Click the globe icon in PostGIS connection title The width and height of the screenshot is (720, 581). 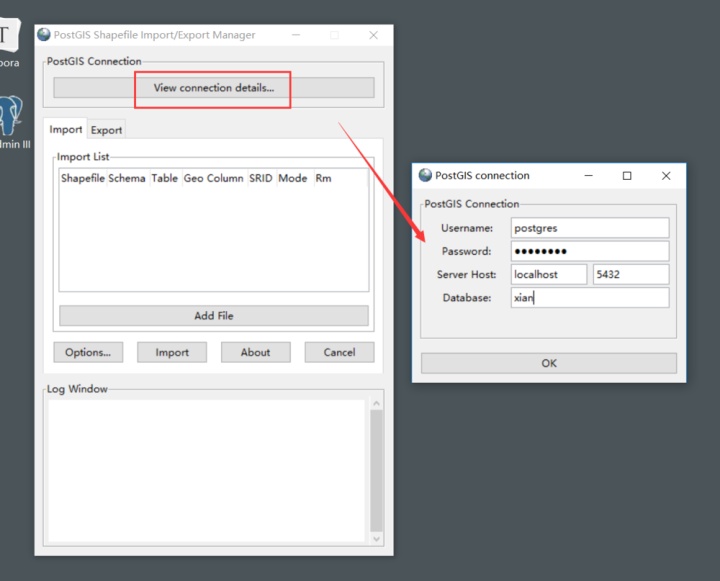tap(425, 175)
